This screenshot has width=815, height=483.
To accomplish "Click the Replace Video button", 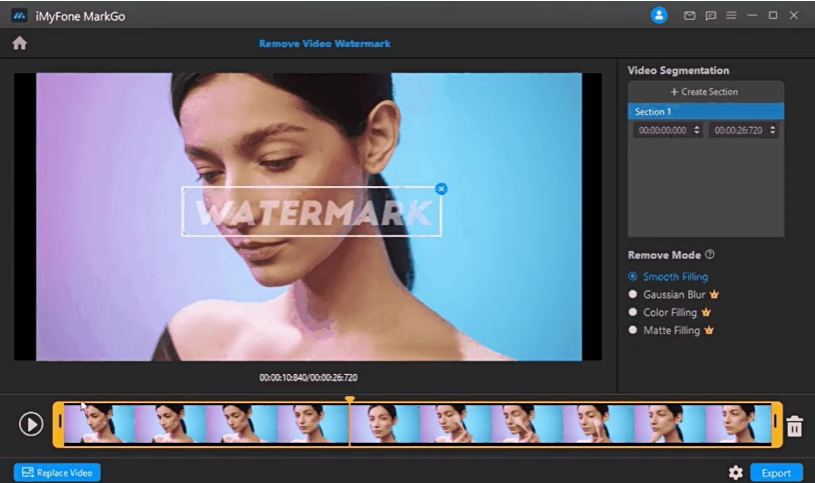I will click(x=57, y=472).
